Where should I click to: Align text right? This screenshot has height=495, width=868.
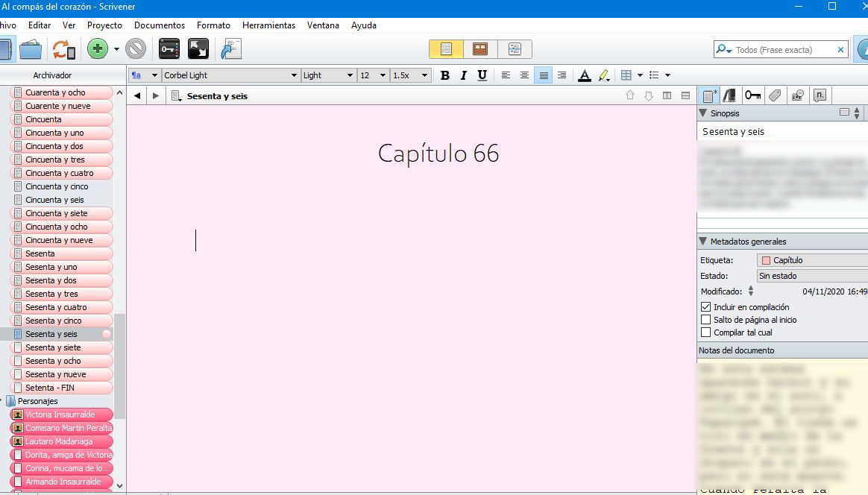[x=562, y=75]
